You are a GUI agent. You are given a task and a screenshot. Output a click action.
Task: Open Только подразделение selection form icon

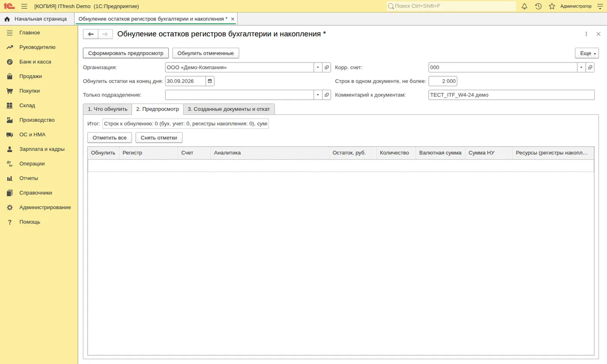coord(326,95)
